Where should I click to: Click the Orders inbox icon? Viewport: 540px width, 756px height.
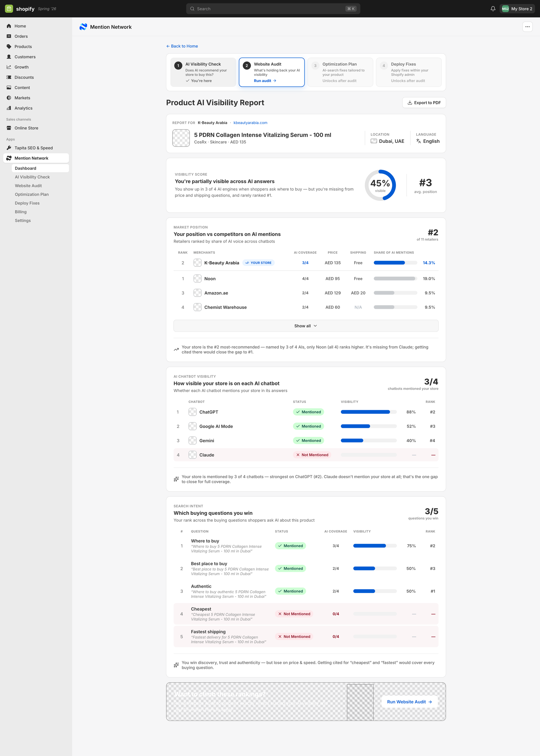point(9,36)
